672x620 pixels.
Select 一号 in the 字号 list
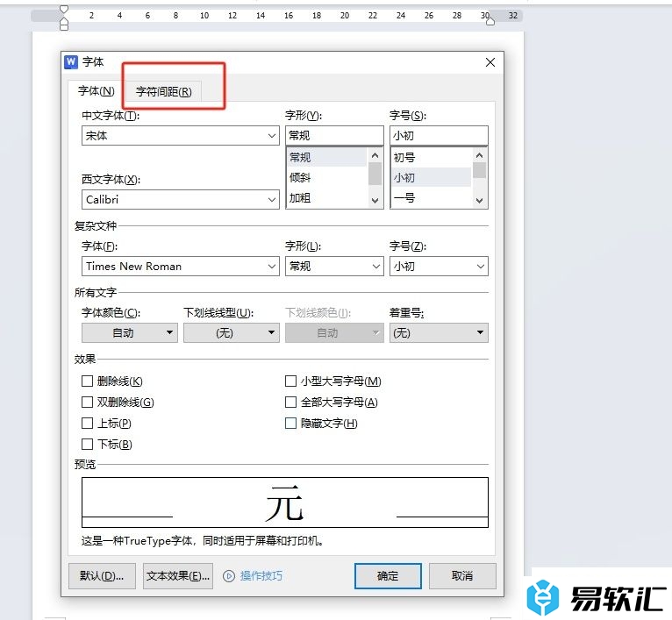431,198
